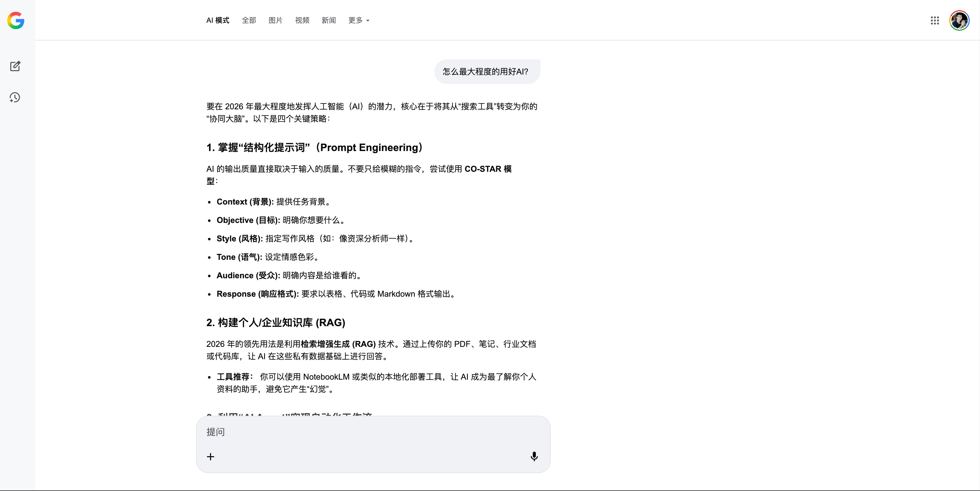Click the 工具推荐 bullet item
Screen dimensions: 980x491
[233, 377]
